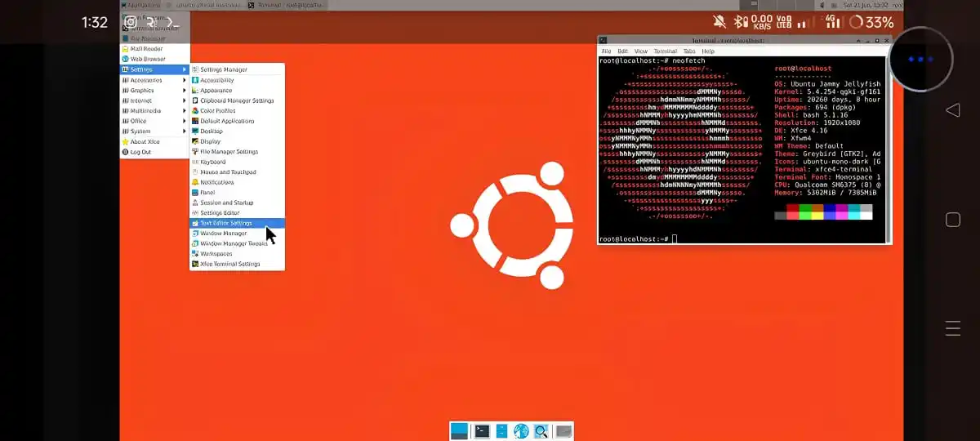
Task: Click the Terminal window title bar icon
Action: tap(603, 40)
